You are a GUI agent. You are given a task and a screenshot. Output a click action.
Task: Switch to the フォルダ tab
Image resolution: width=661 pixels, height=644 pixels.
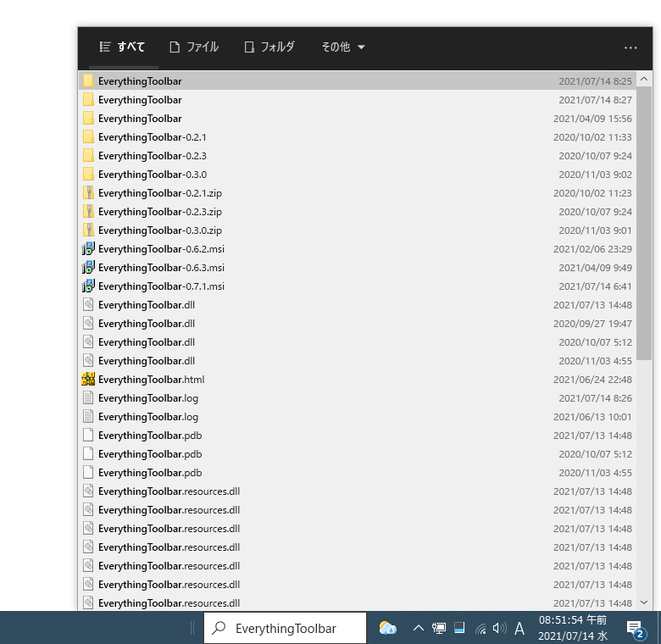pyautogui.click(x=269, y=47)
